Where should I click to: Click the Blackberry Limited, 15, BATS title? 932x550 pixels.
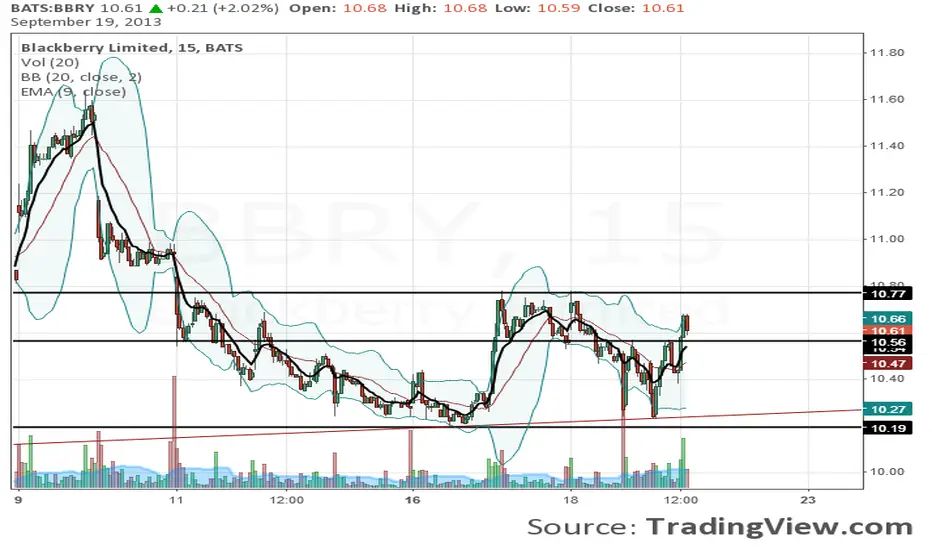132,48
